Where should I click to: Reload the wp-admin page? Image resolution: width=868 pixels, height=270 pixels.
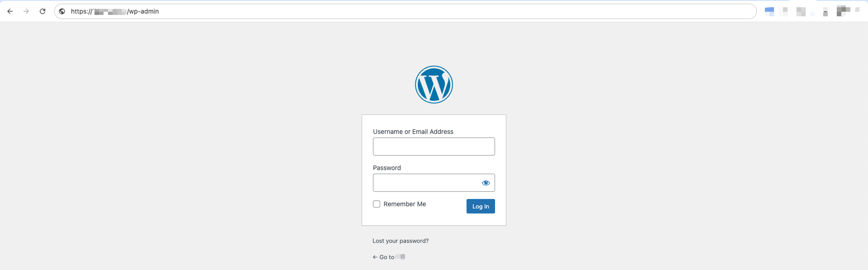click(42, 11)
